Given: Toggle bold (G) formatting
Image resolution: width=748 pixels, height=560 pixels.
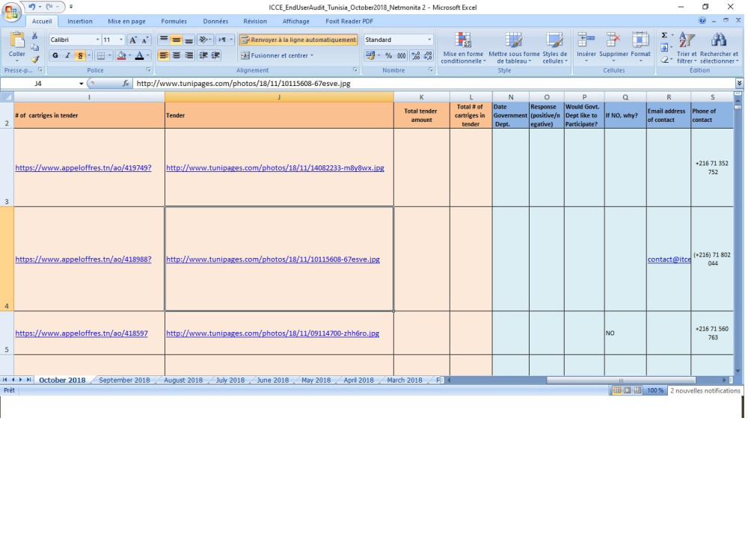Looking at the screenshot, I should coord(55,56).
